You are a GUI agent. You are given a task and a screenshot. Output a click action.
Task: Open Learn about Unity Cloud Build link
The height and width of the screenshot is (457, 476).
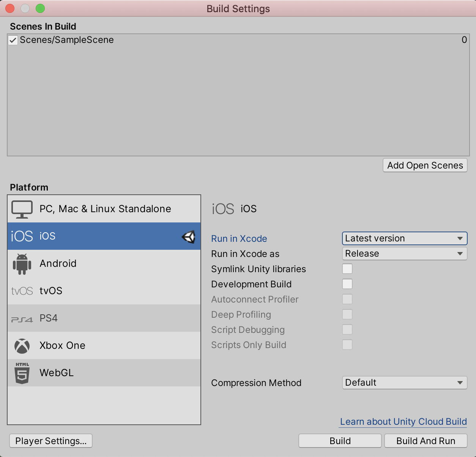403,422
